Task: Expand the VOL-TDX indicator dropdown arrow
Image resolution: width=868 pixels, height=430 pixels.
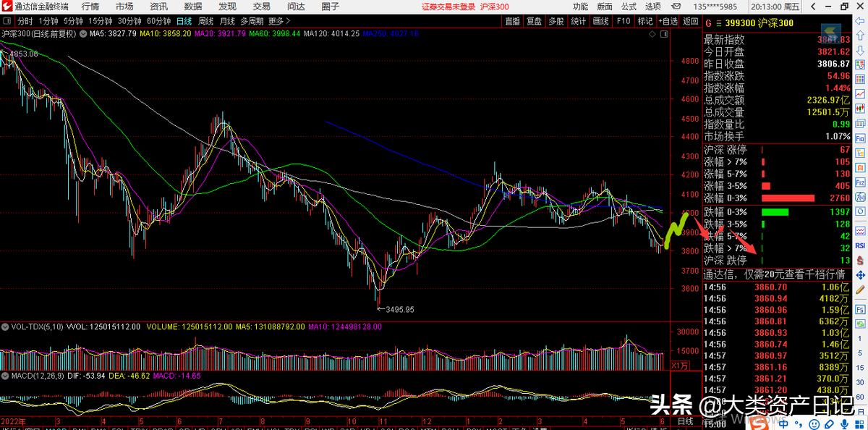Action: click(5, 326)
